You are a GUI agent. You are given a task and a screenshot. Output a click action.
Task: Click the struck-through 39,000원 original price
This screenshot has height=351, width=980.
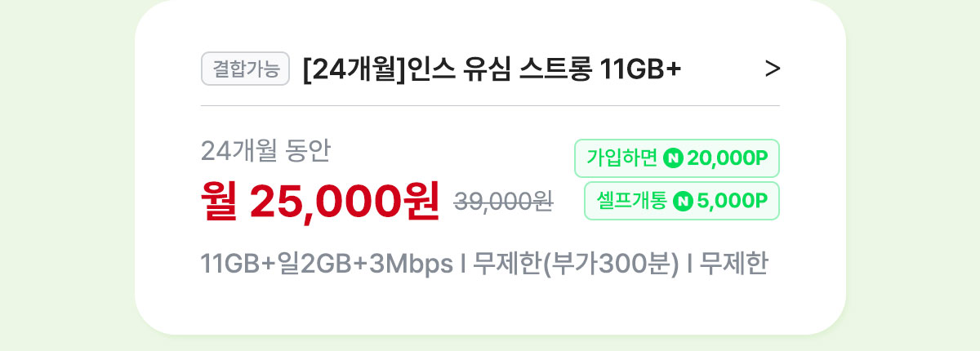pos(504,202)
